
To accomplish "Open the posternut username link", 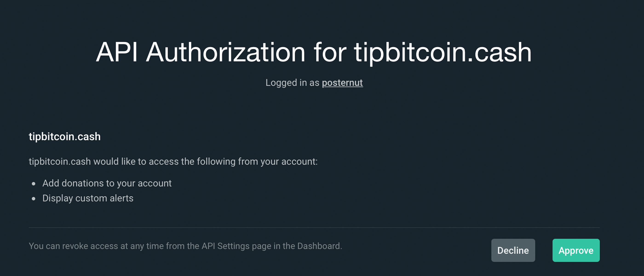I will click(x=342, y=83).
